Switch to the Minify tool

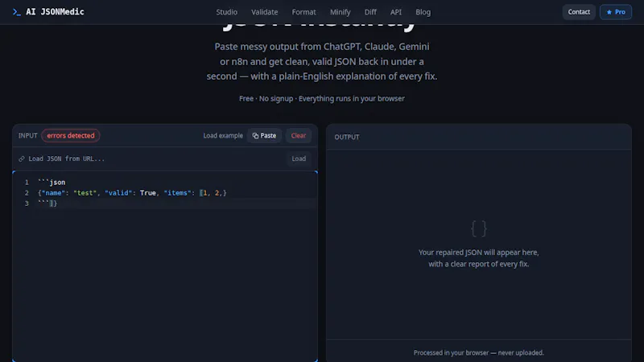point(340,12)
